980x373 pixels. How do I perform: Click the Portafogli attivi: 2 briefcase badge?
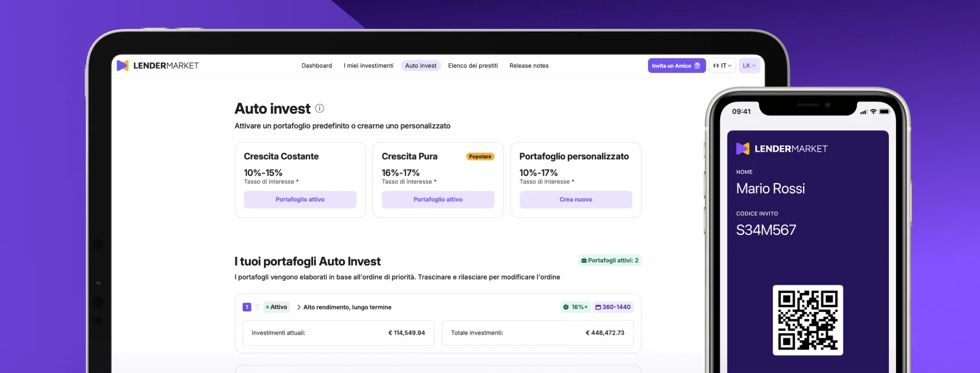(610, 261)
